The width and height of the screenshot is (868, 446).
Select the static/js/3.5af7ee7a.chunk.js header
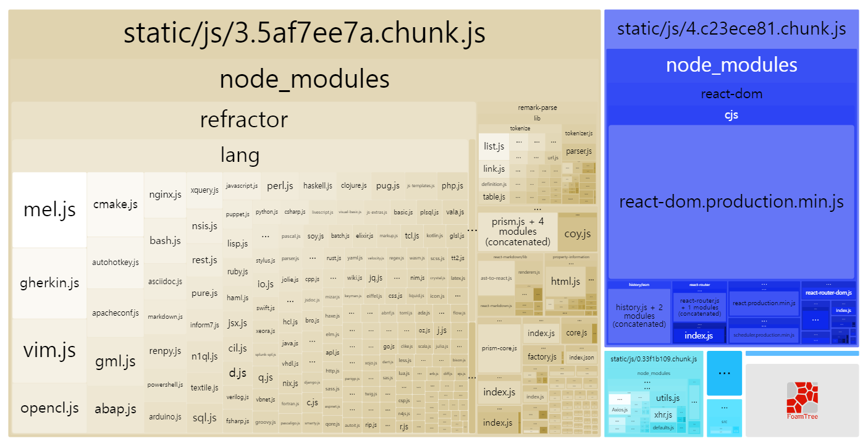pos(305,33)
